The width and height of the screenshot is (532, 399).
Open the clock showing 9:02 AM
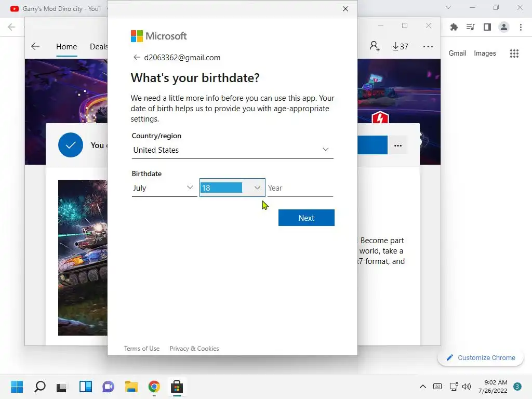pyautogui.click(x=493, y=387)
